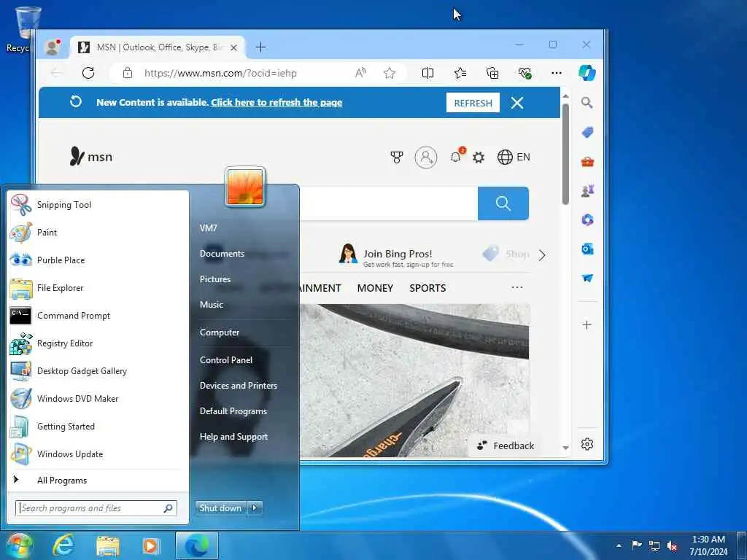Screen dimensions: 747x560
Task: Open Pictures from Start menu
Action: (215, 279)
